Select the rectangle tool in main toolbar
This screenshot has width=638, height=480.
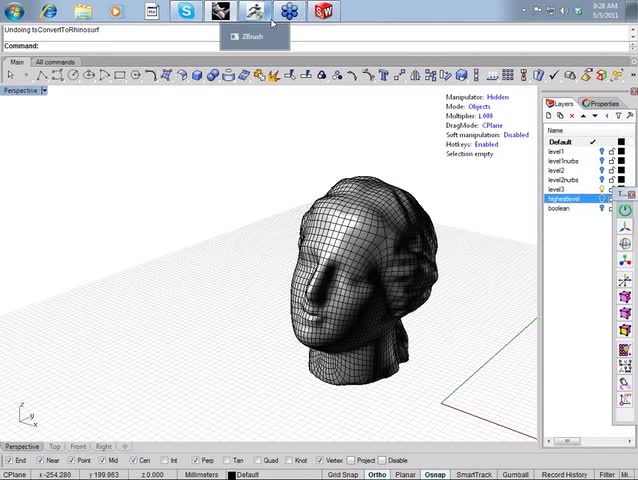120,75
